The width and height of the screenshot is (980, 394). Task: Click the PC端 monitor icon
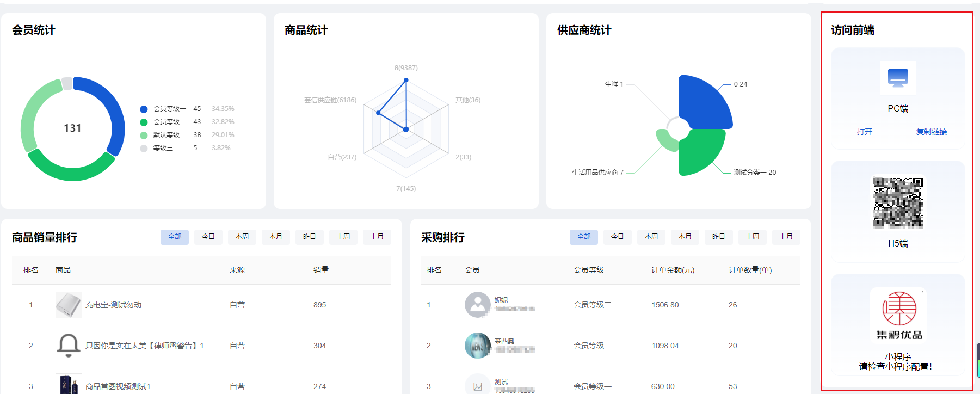point(898,78)
